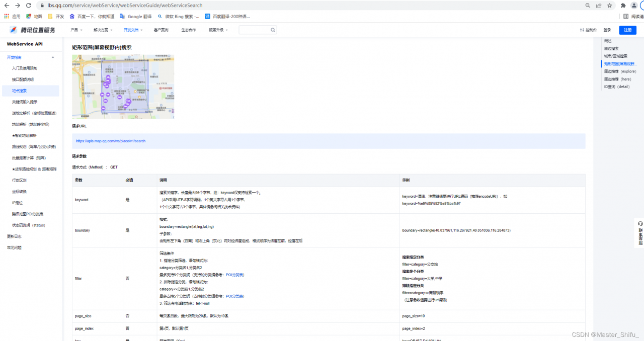Screen dimensions: 644x341
Task: Click the rectangle-search map thumbnail image
Action: pos(123,87)
